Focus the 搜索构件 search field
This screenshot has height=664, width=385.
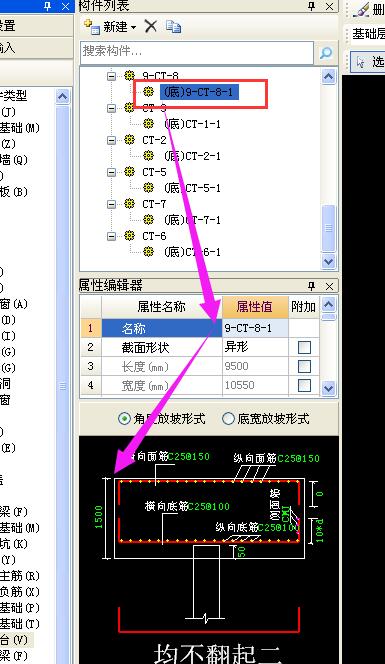coord(197,52)
